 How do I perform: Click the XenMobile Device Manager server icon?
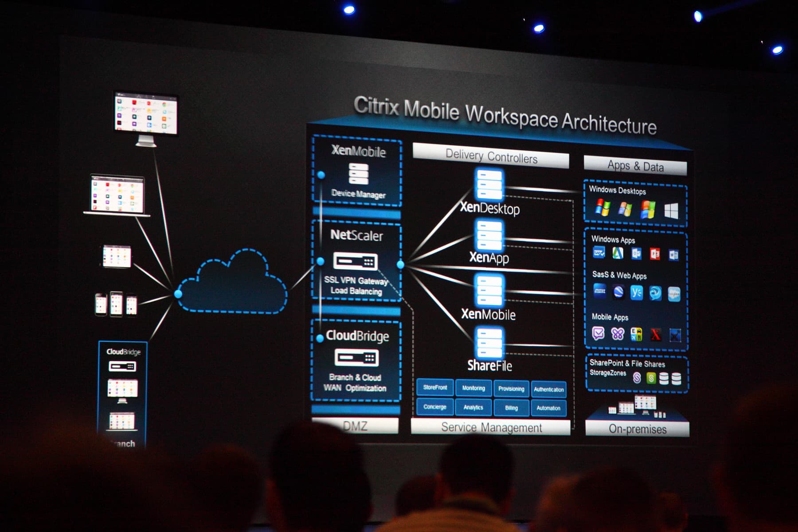[358, 173]
